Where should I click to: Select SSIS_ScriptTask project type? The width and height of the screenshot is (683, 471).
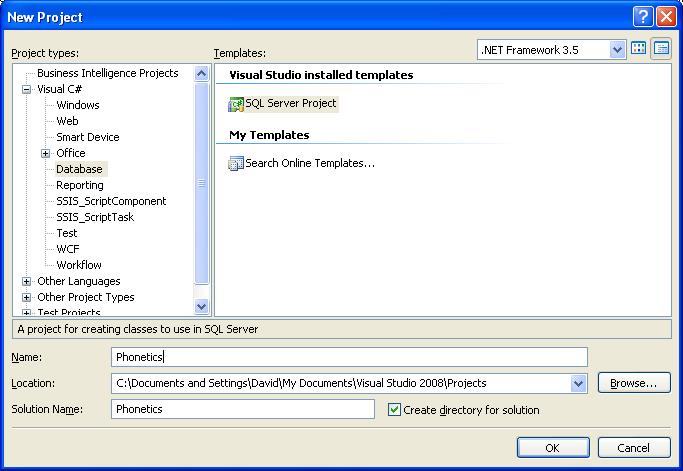click(x=95, y=217)
